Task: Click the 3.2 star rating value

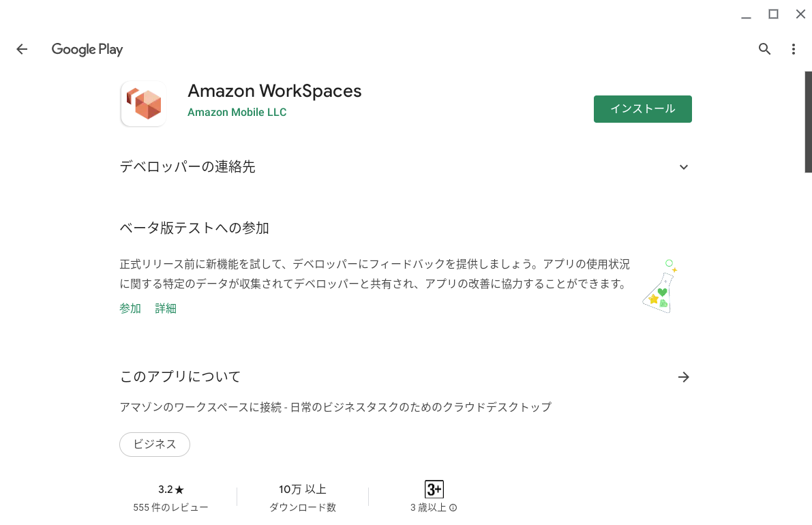Action: [170, 488]
